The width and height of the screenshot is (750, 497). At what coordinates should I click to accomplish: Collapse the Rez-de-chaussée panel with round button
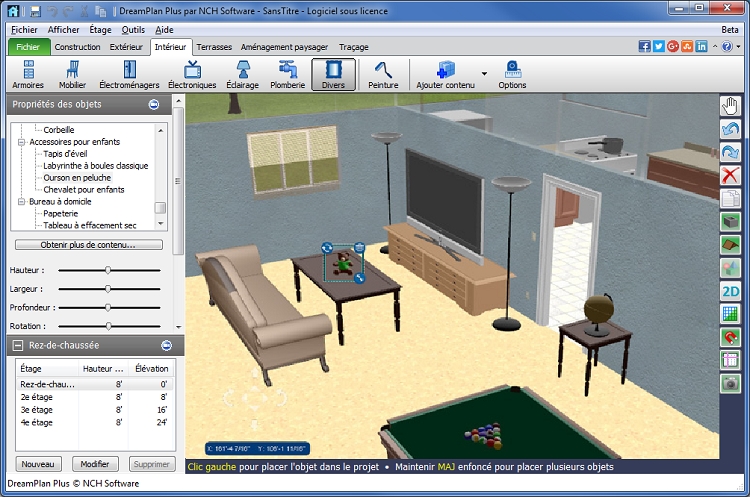point(166,345)
